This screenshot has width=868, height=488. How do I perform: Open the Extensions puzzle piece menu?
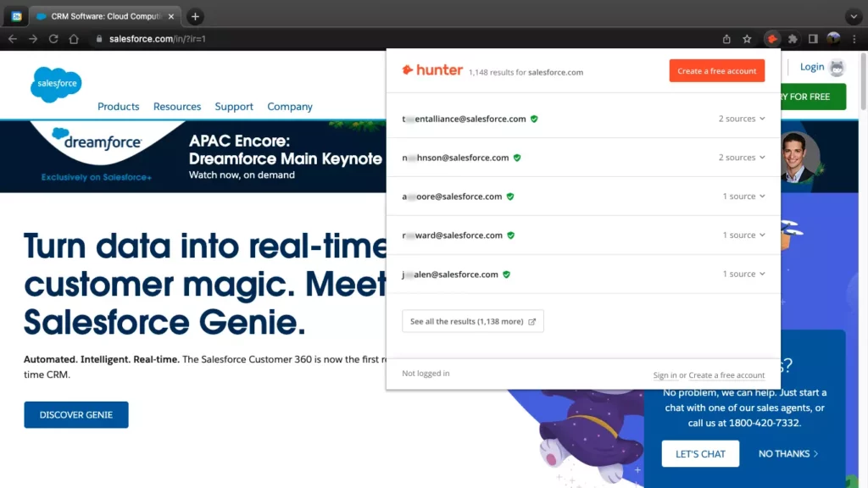coord(793,38)
